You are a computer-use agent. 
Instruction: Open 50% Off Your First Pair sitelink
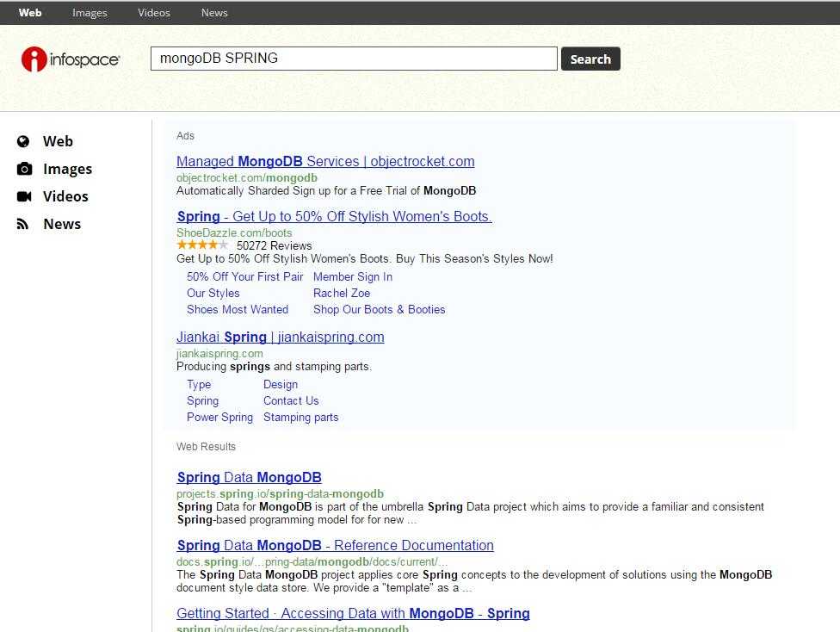point(244,276)
